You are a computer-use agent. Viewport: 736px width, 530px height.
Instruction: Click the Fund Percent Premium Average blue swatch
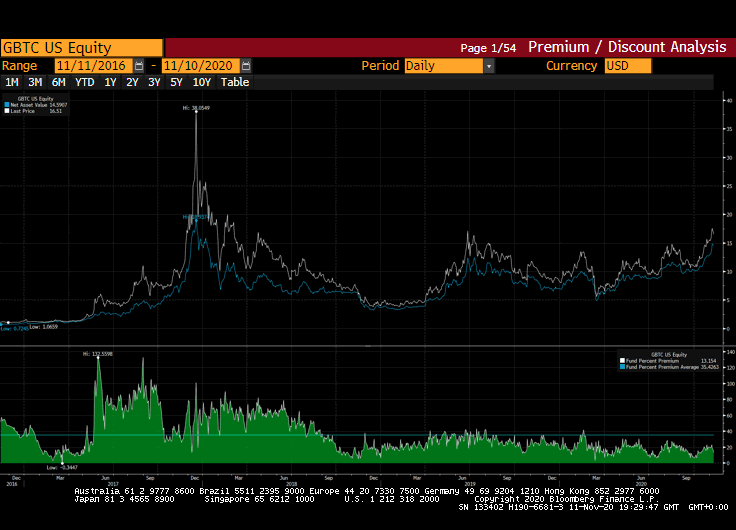622,366
